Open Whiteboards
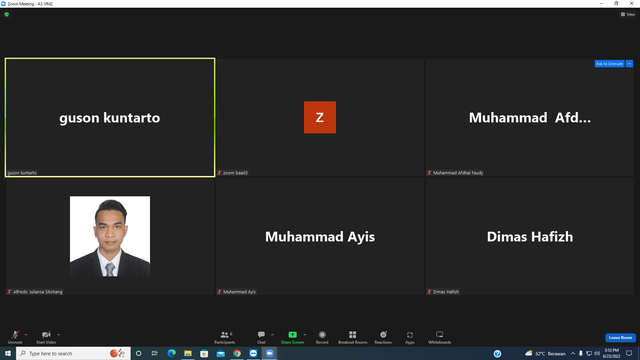This screenshot has height=360, width=640. pos(440,337)
